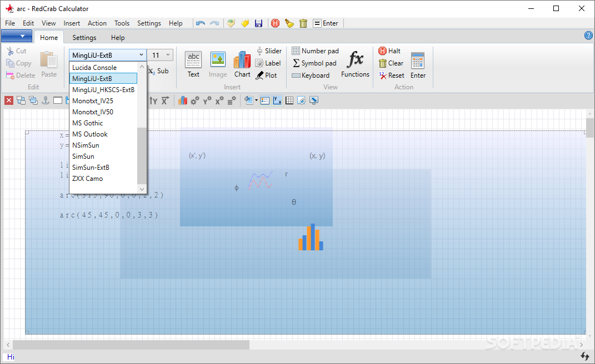Open the Tools menu
Screen dimensions: 595x364
[x=122, y=23]
